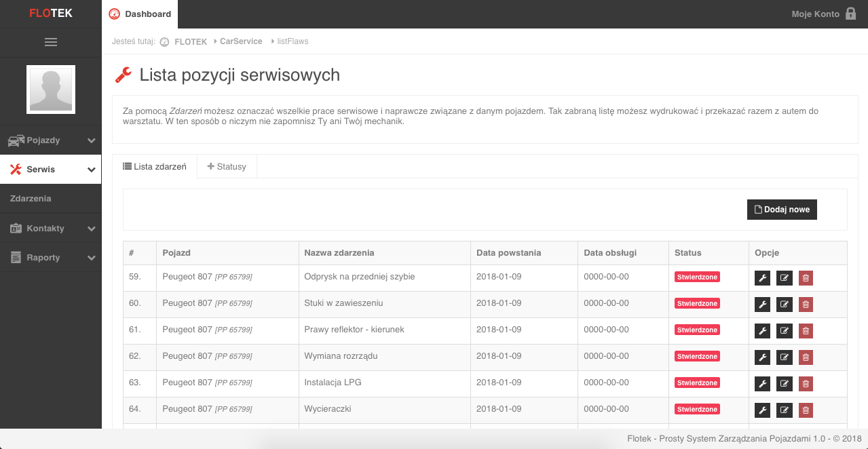This screenshot has height=449, width=868.
Task: Toggle the hamburger sidebar menu
Action: pyautogui.click(x=51, y=42)
